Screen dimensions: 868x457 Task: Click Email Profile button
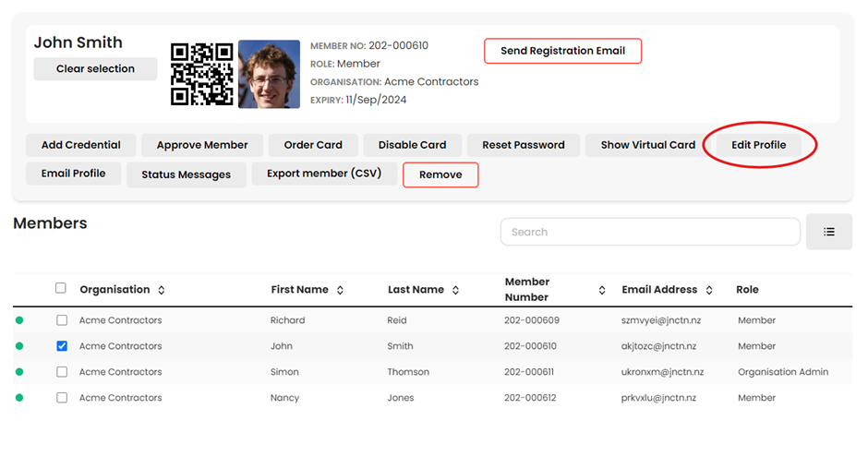[x=73, y=174]
